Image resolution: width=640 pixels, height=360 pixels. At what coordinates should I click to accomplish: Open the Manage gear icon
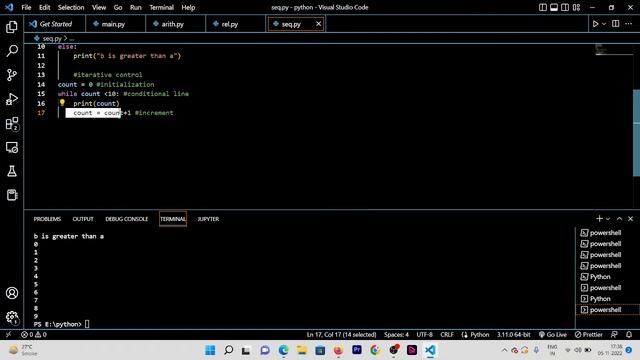12,317
